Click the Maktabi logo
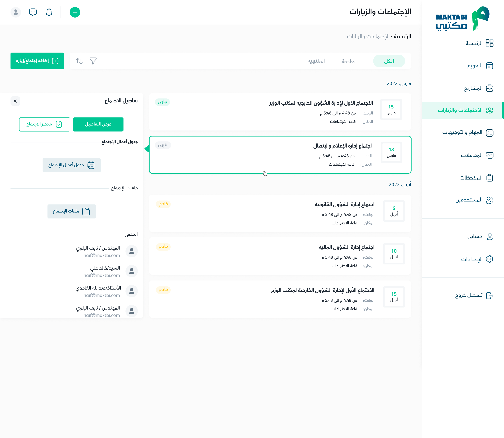The width and height of the screenshot is (504, 438). click(462, 19)
